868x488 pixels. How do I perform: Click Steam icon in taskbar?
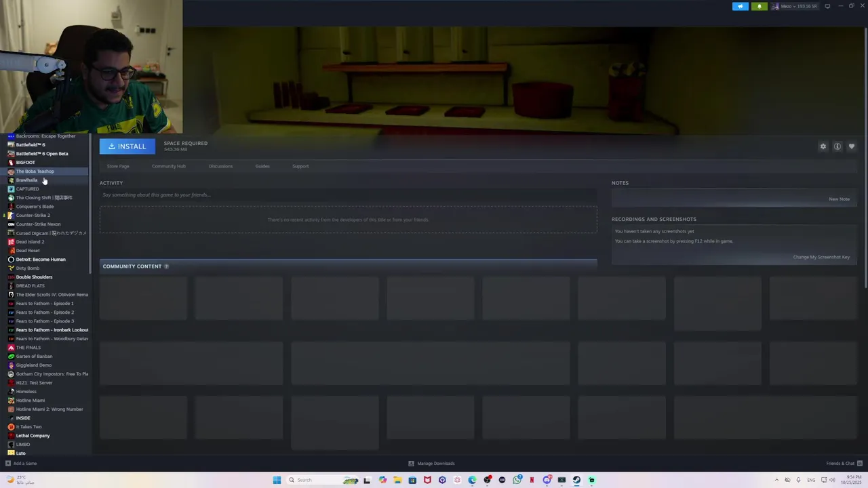(576, 480)
